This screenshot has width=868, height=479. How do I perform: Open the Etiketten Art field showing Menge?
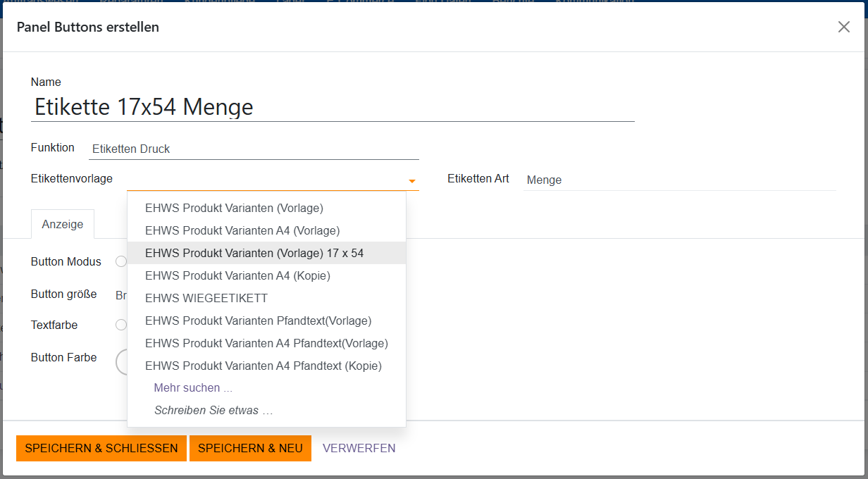coord(679,180)
